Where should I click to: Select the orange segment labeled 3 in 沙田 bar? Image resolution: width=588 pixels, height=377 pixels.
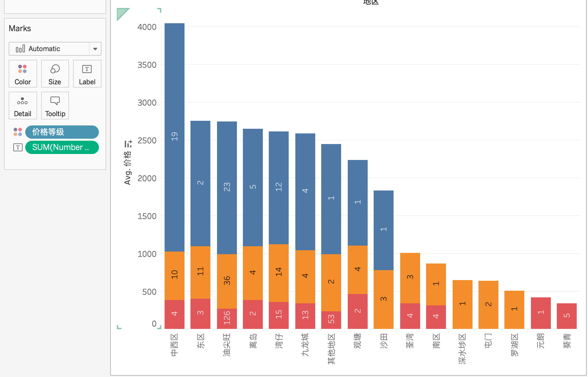click(384, 300)
